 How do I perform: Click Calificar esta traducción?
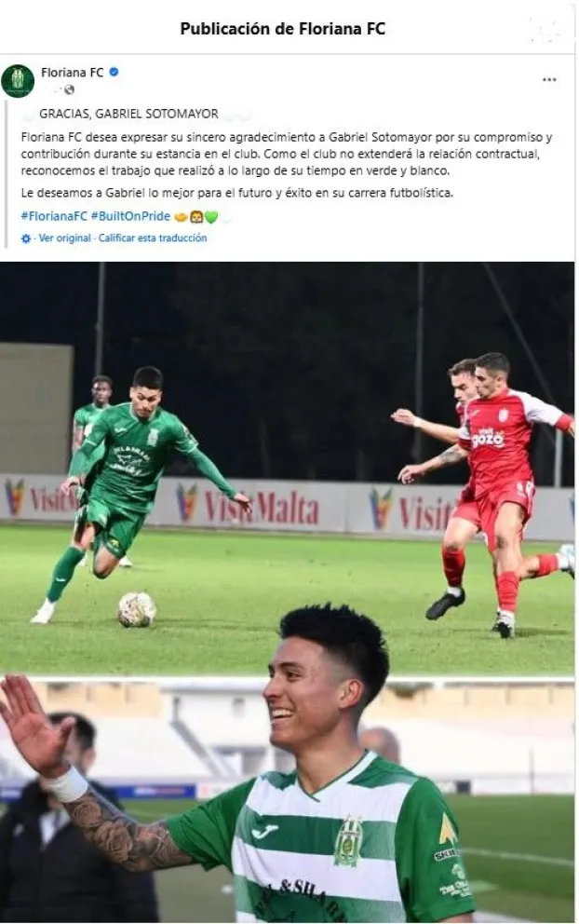[x=153, y=238]
